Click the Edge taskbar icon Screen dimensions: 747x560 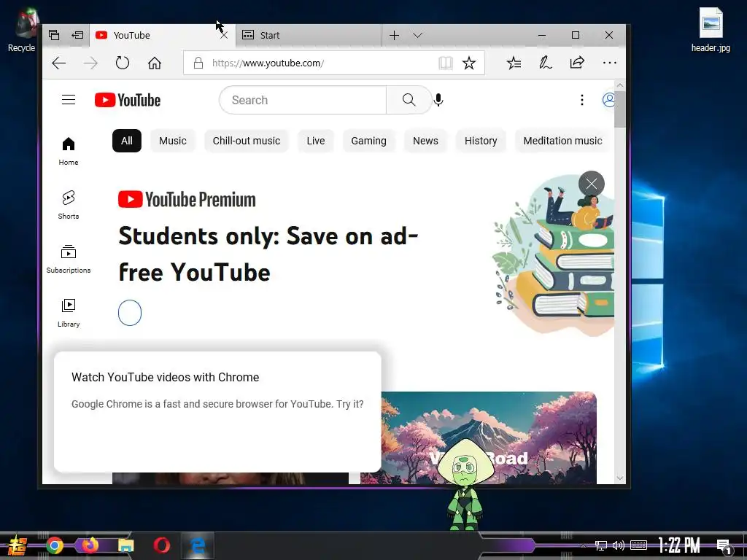198,545
